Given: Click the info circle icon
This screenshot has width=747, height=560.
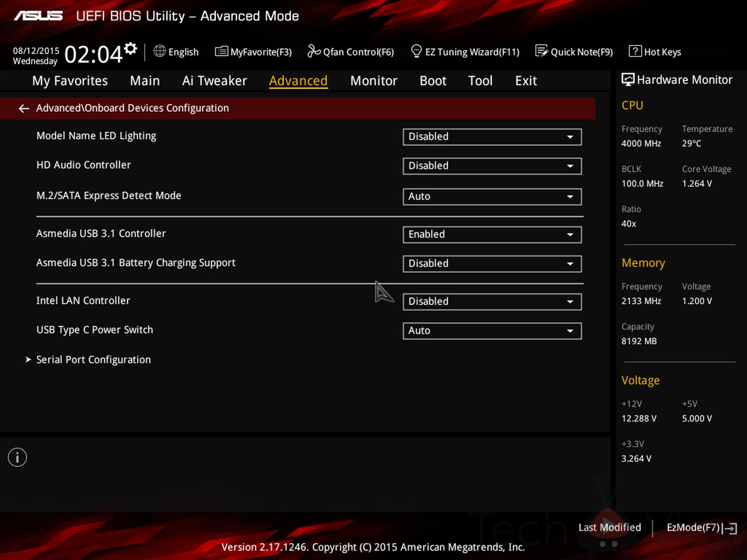Looking at the screenshot, I should click(x=17, y=457).
